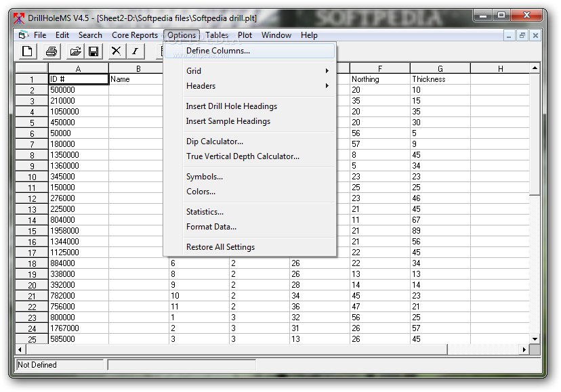
Task: Select column A header
Action: tap(79, 68)
